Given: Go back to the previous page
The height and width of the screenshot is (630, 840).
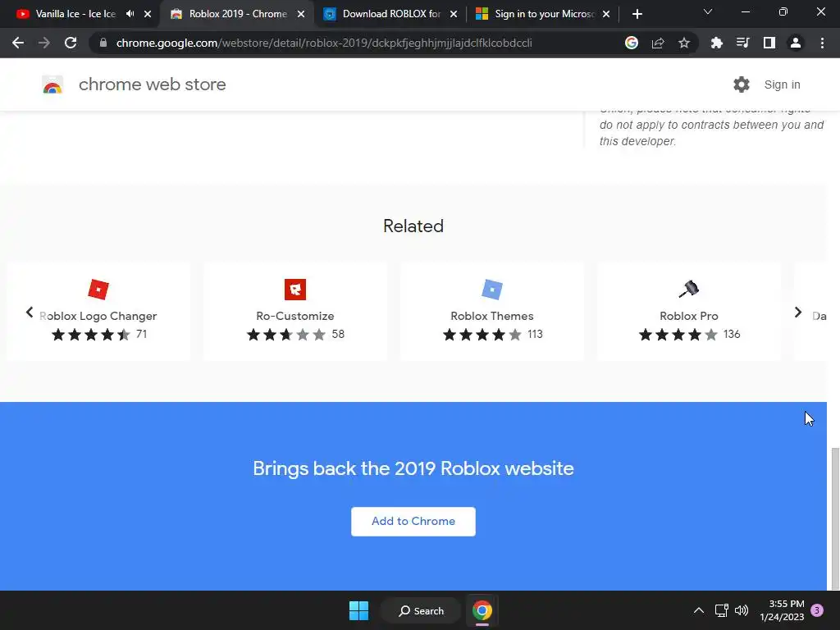Looking at the screenshot, I should pyautogui.click(x=18, y=43).
